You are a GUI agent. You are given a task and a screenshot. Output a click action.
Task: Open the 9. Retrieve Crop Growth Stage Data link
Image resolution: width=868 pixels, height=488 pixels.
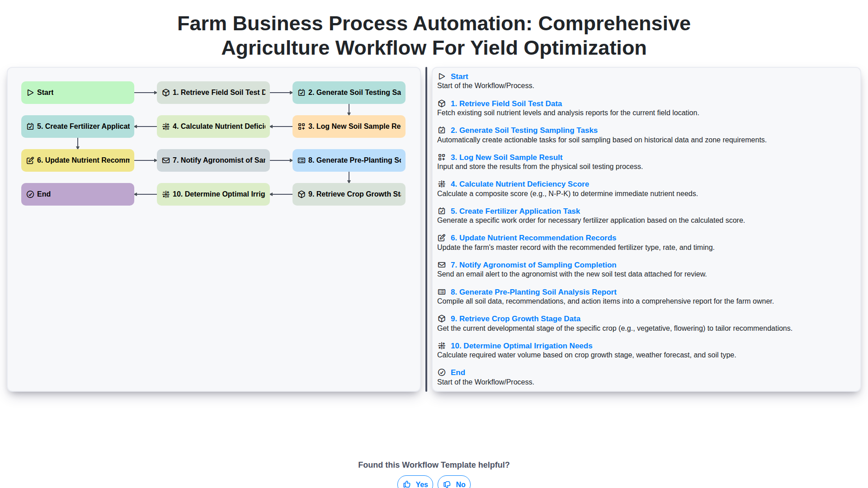(516, 319)
